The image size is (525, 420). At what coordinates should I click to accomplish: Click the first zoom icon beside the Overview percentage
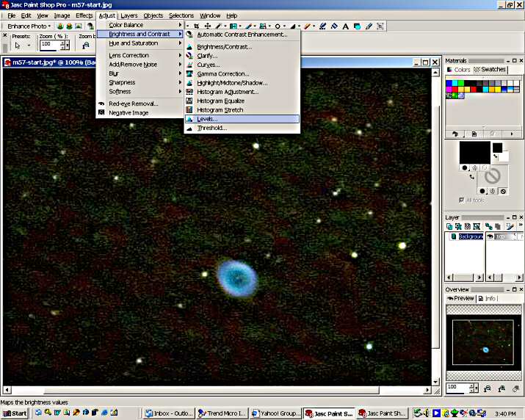tap(487, 389)
